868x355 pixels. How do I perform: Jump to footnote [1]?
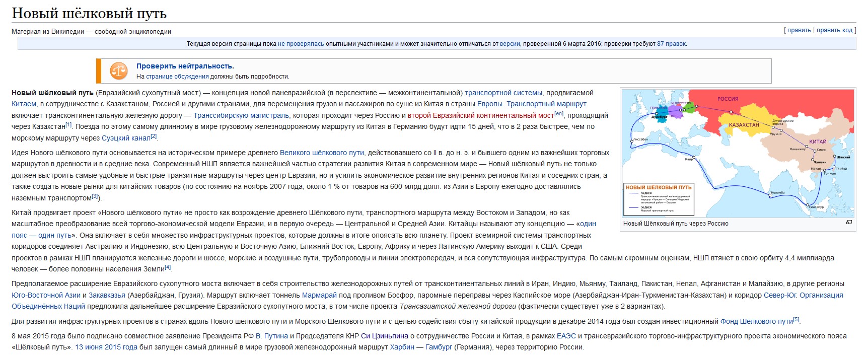tap(68, 124)
